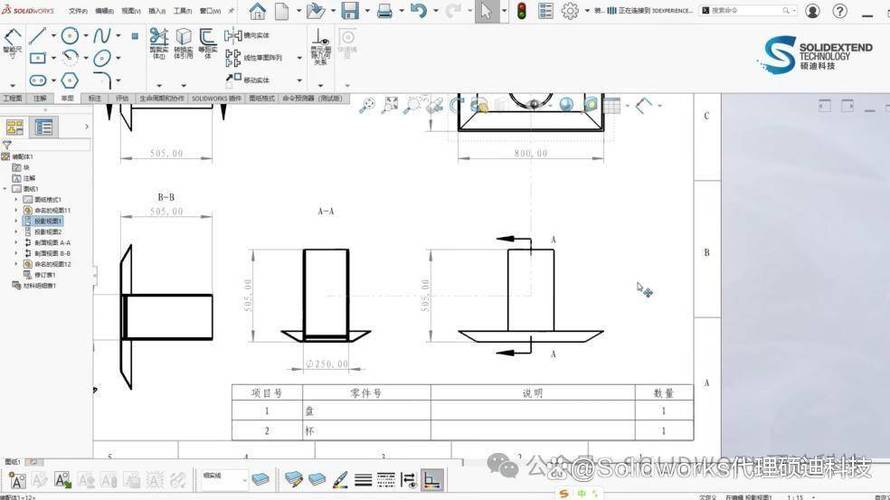Open the Line tool dropdown arrow

point(53,36)
